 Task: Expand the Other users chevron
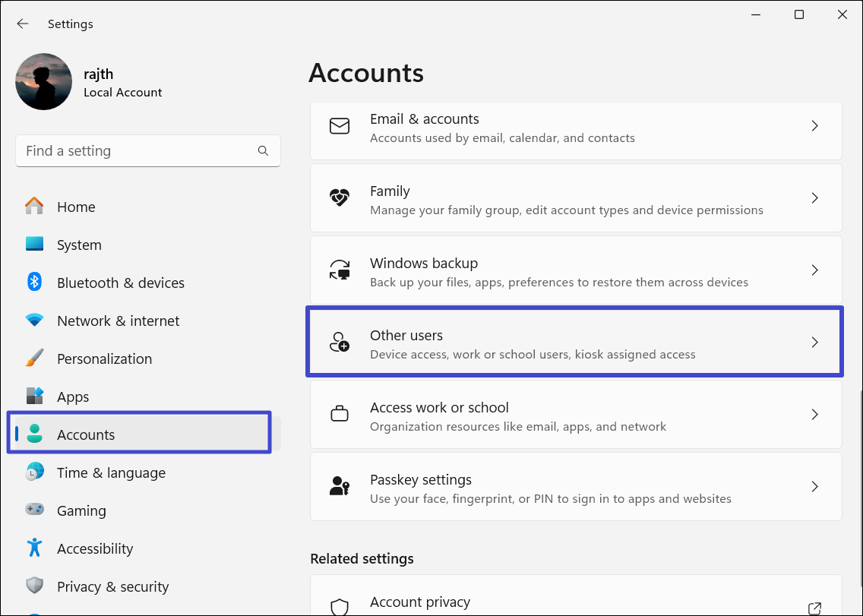click(814, 343)
